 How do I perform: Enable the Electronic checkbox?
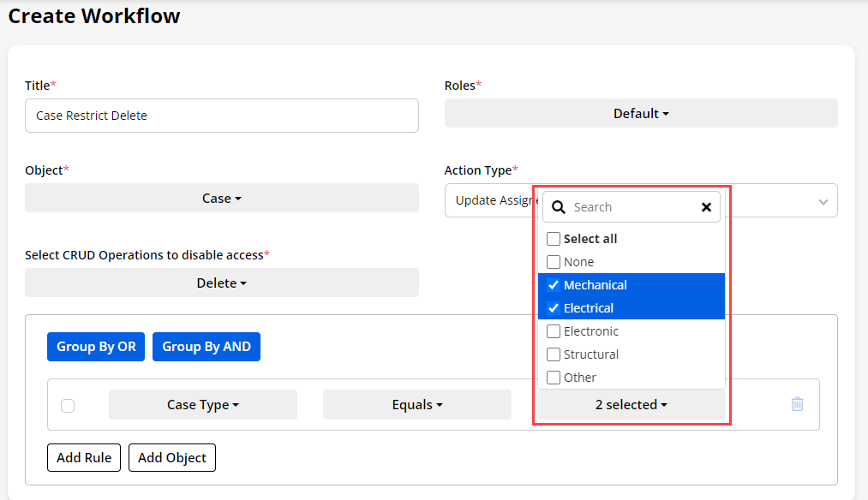tap(554, 331)
